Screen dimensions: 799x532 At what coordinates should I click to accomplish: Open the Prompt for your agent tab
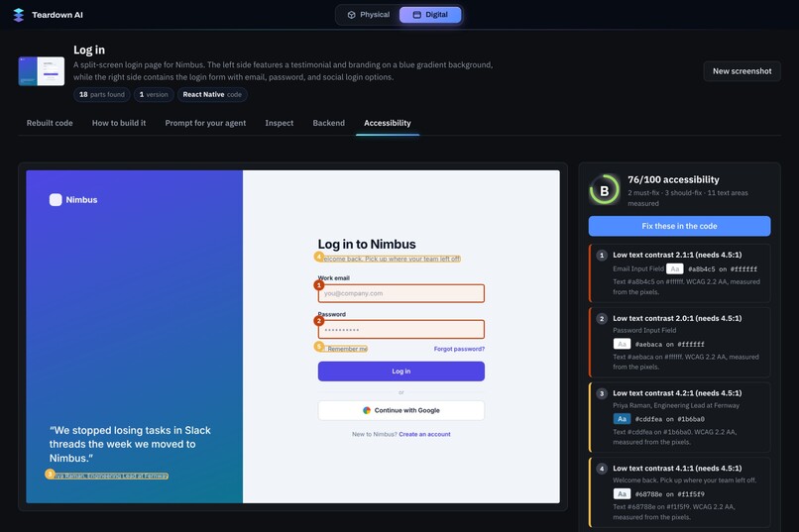205,123
